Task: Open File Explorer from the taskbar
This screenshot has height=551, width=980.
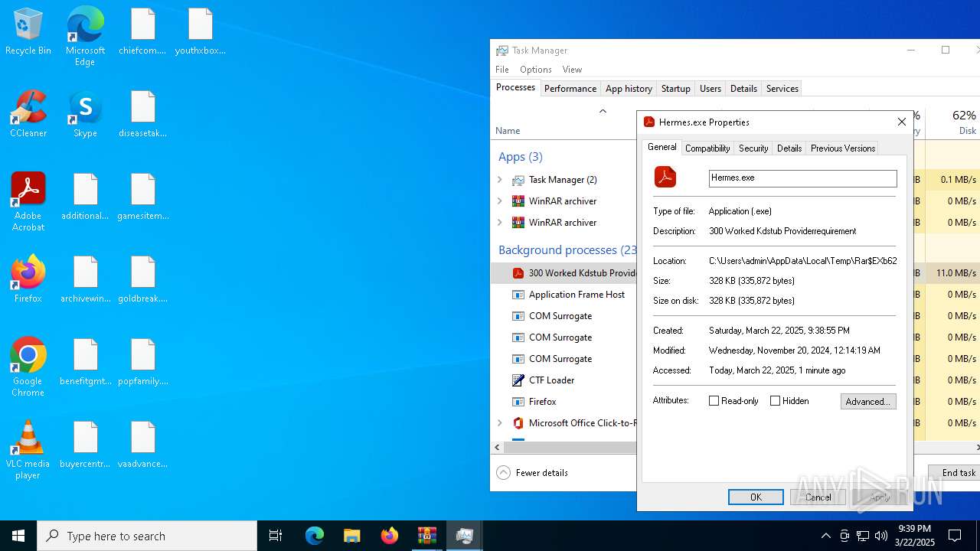Action: click(x=352, y=536)
